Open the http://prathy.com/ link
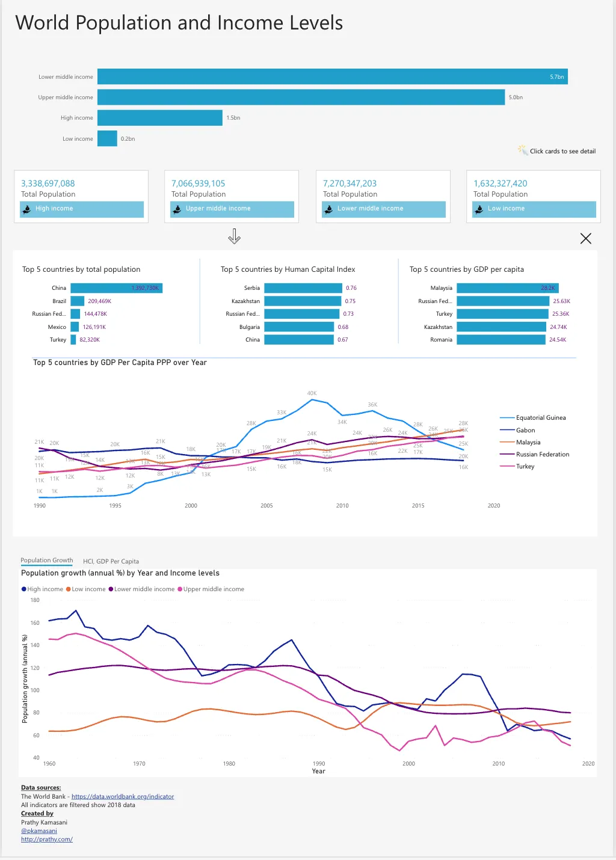 47,840
